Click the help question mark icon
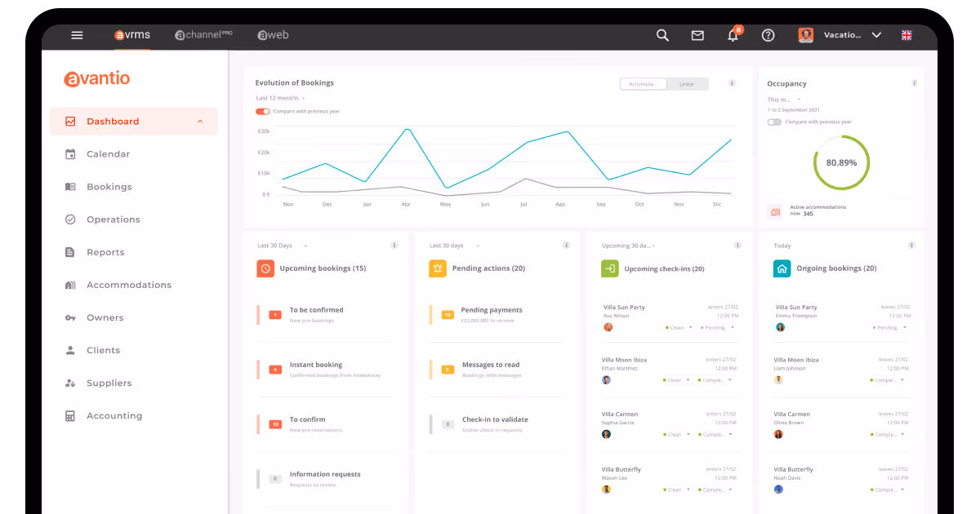Viewport: 980px width, 514px height. point(768,35)
